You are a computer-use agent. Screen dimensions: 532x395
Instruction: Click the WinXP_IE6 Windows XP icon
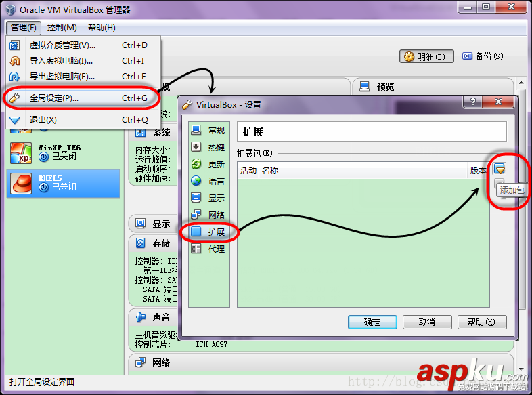(21, 153)
